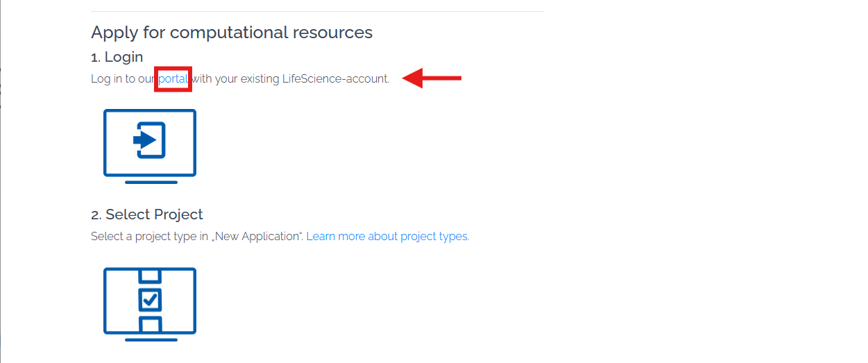Click the red arrow pointing at portal
This screenshot has width=868, height=363.
pyautogui.click(x=432, y=78)
